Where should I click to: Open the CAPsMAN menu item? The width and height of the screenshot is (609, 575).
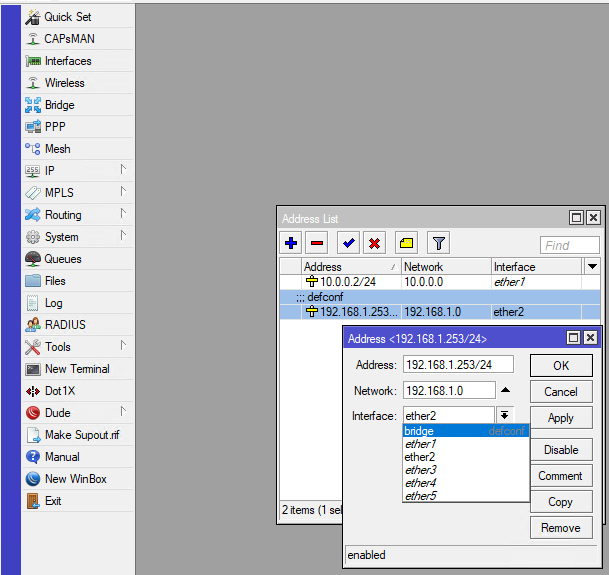[x=78, y=39]
